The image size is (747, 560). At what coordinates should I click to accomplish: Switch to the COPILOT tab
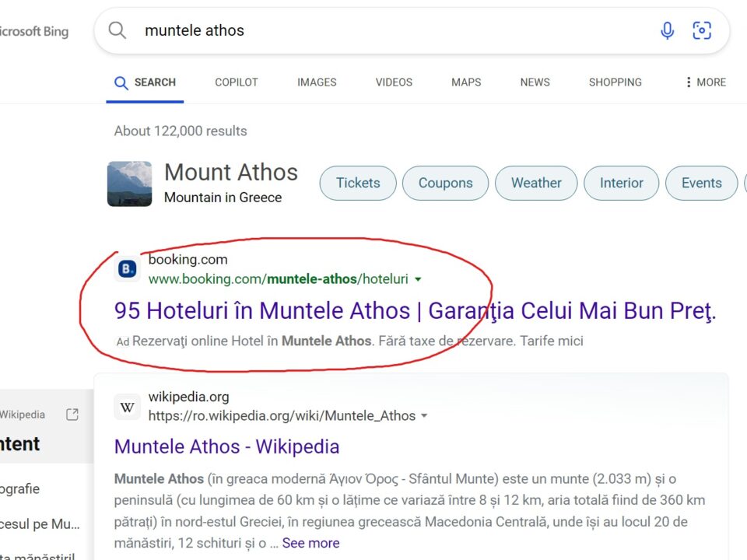coord(237,82)
